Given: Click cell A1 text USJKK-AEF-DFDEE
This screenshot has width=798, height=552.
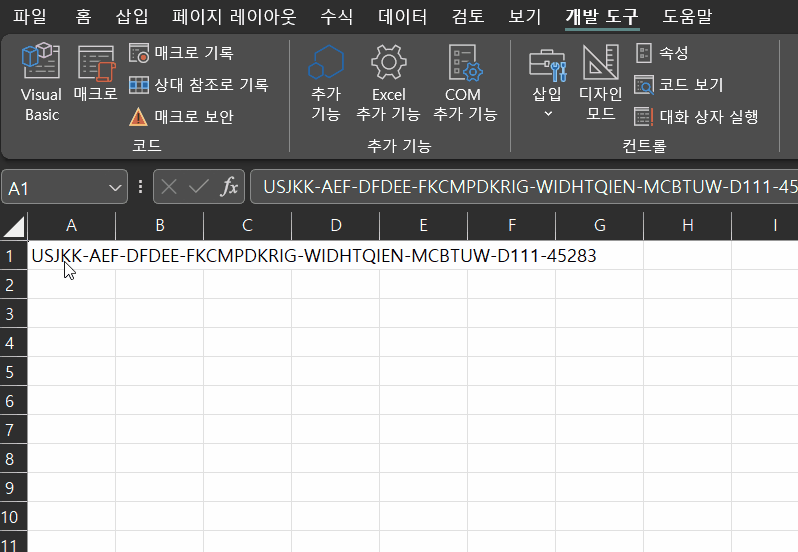Looking at the screenshot, I should pyautogui.click(x=105, y=255).
